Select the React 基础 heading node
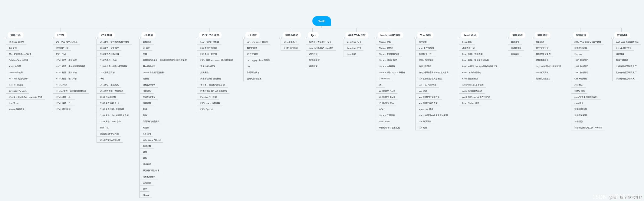The image size is (644, 201). pyautogui.click(x=470, y=35)
